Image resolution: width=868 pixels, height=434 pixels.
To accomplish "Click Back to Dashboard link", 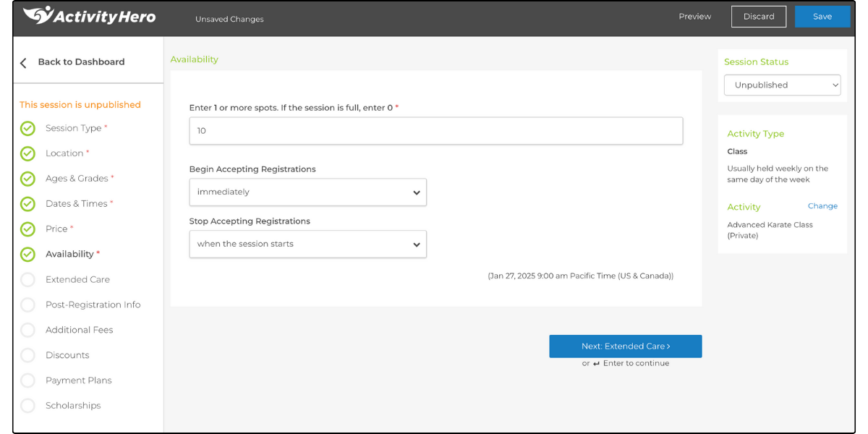I will 81,62.
